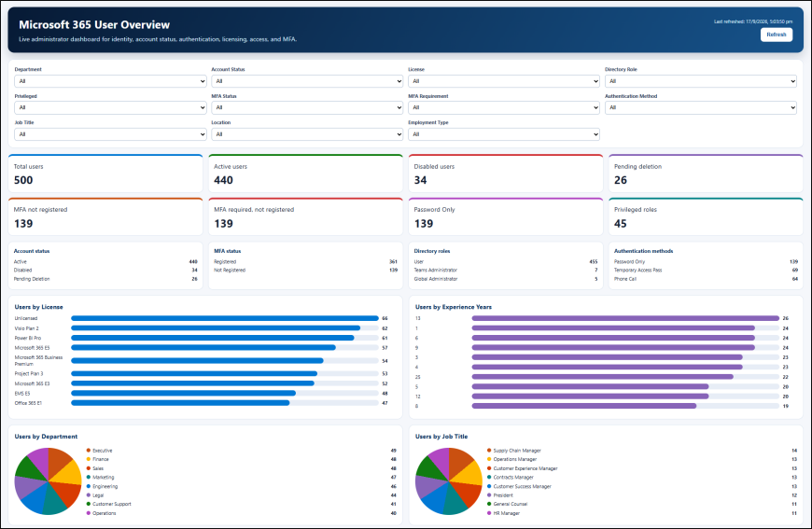Select the Password Only card
This screenshot has width=812, height=529.
[506, 216]
